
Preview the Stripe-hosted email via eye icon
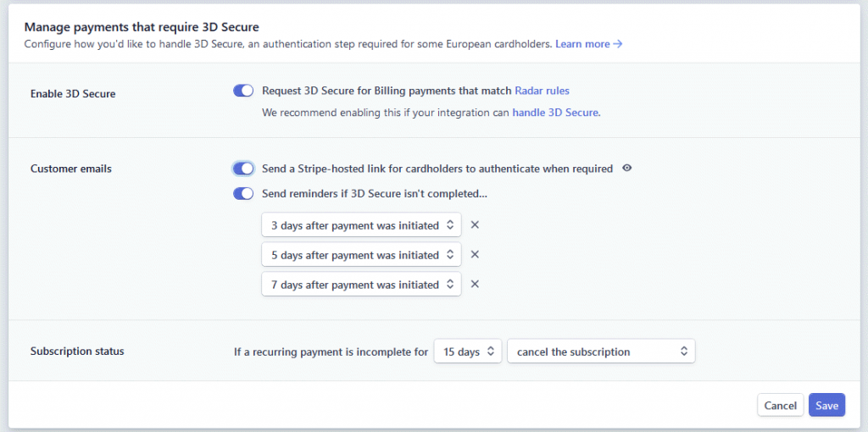[627, 169]
